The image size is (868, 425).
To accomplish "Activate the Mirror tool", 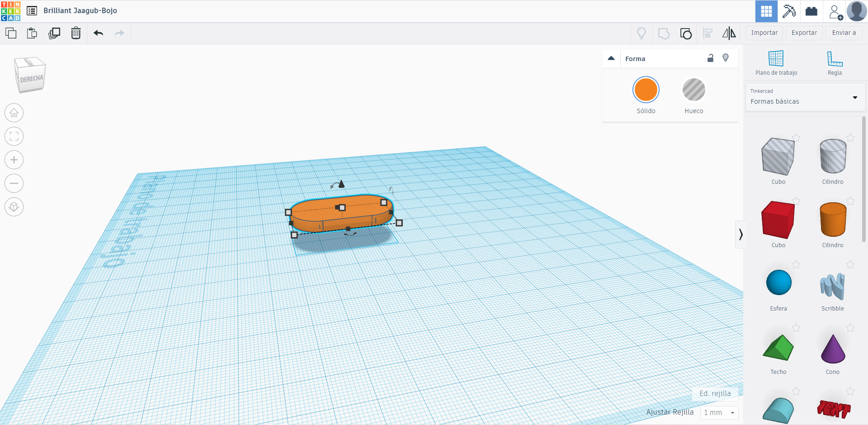I will pos(729,33).
